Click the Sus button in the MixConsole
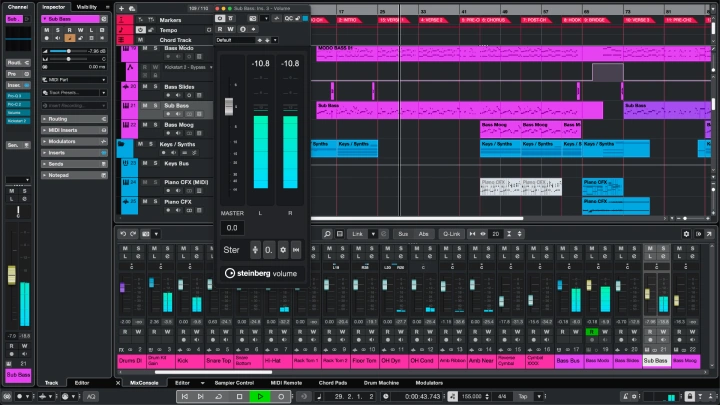The width and height of the screenshot is (720, 405). click(403, 234)
